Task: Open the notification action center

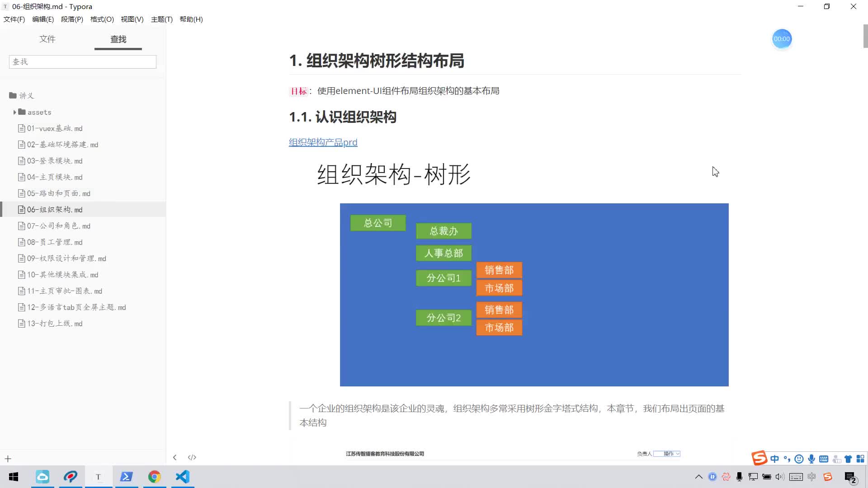Action: (850, 477)
